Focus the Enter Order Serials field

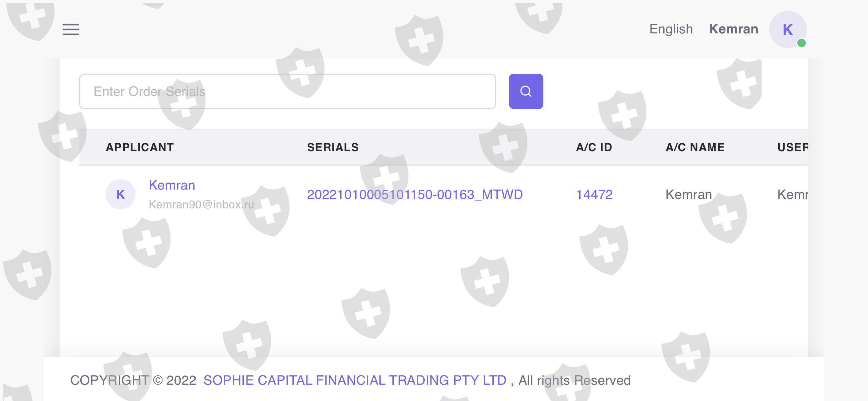(287, 91)
